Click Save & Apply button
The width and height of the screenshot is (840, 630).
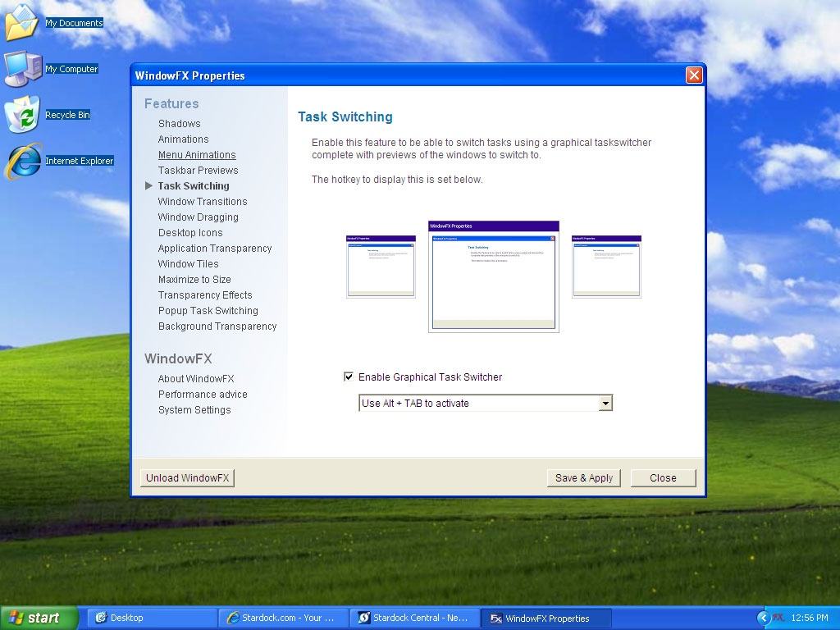[583, 478]
